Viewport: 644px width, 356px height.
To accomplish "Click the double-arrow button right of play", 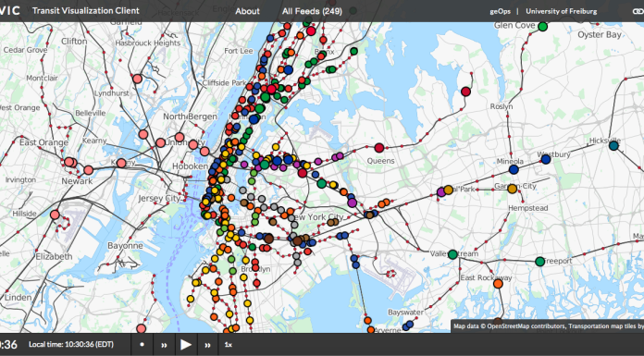I will (x=208, y=345).
